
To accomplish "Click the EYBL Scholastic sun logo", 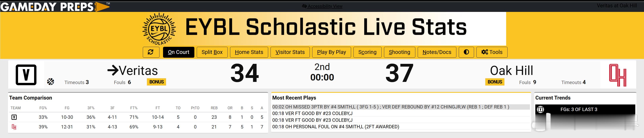I will [x=159, y=29].
